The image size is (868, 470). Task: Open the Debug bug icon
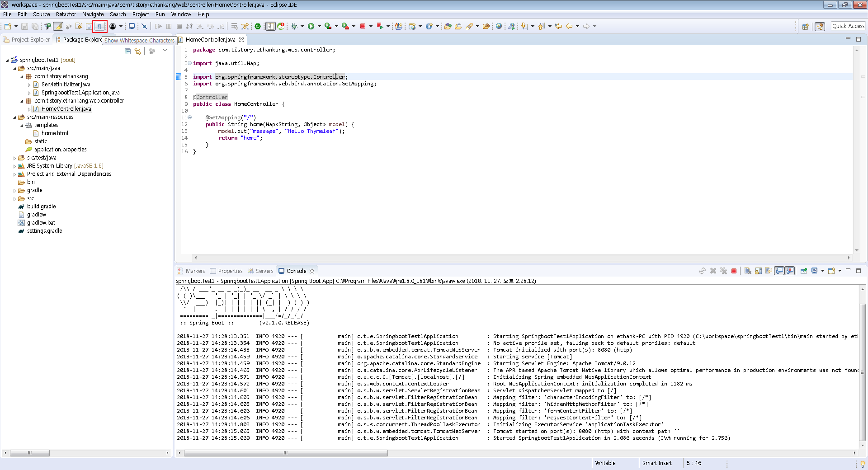click(294, 26)
